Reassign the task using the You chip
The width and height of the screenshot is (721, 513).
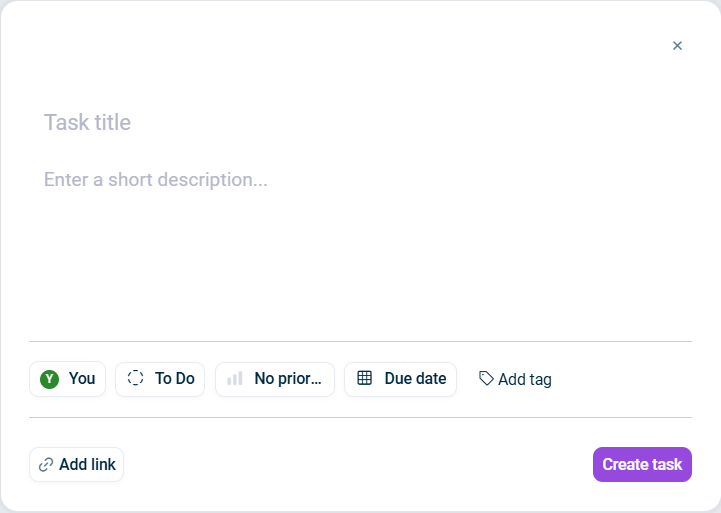pyautogui.click(x=68, y=379)
